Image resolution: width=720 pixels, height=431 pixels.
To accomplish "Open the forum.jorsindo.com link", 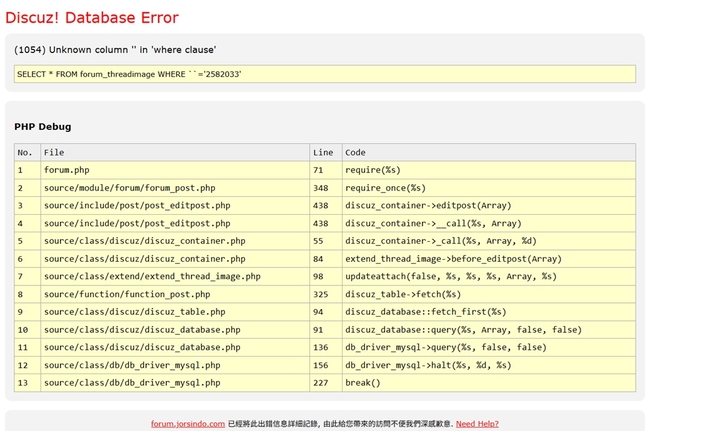I will [188, 424].
